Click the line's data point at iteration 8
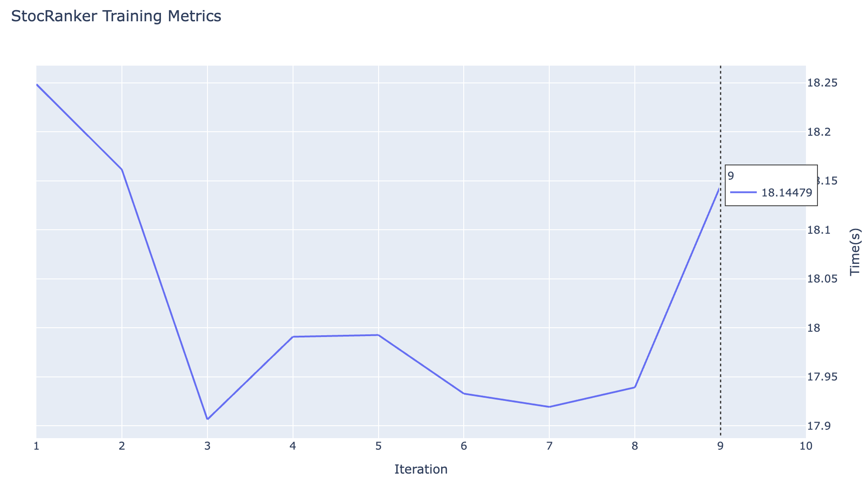The width and height of the screenshot is (868, 486). point(635,387)
